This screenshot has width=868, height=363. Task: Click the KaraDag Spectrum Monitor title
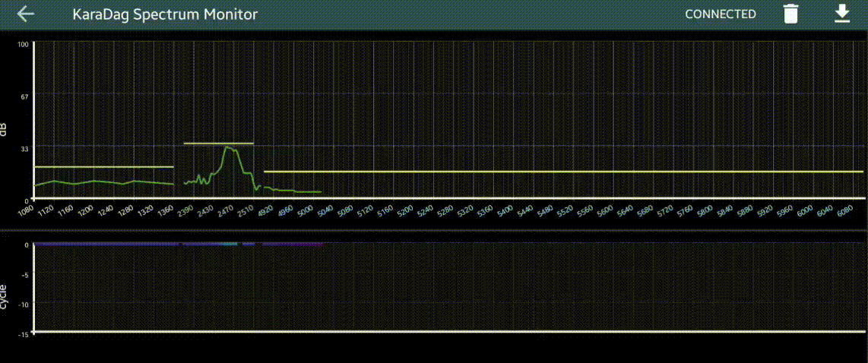click(164, 14)
